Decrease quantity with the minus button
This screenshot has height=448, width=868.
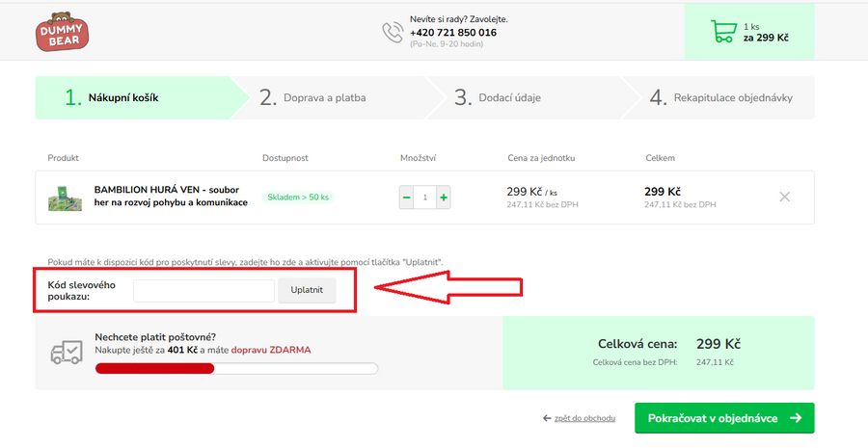point(406,197)
